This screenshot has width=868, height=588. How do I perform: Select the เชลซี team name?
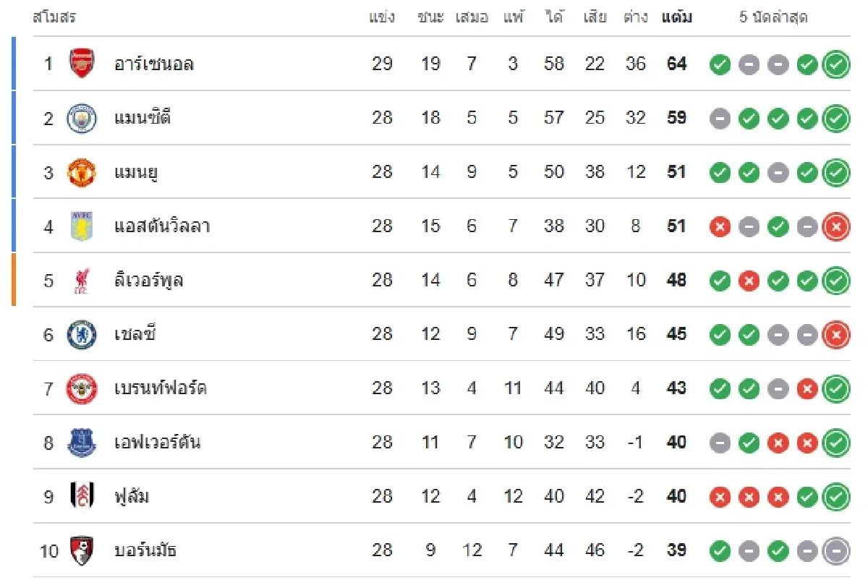(135, 334)
